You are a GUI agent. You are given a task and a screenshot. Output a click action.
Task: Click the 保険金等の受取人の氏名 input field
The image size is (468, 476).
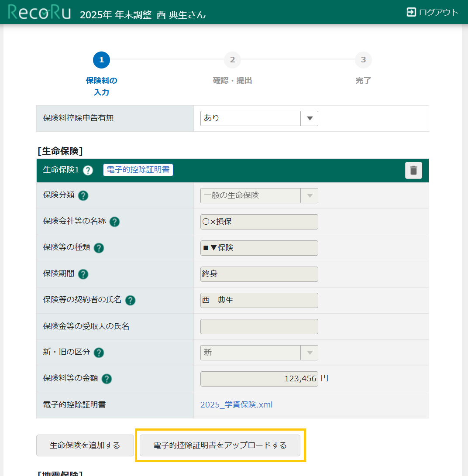(259, 326)
